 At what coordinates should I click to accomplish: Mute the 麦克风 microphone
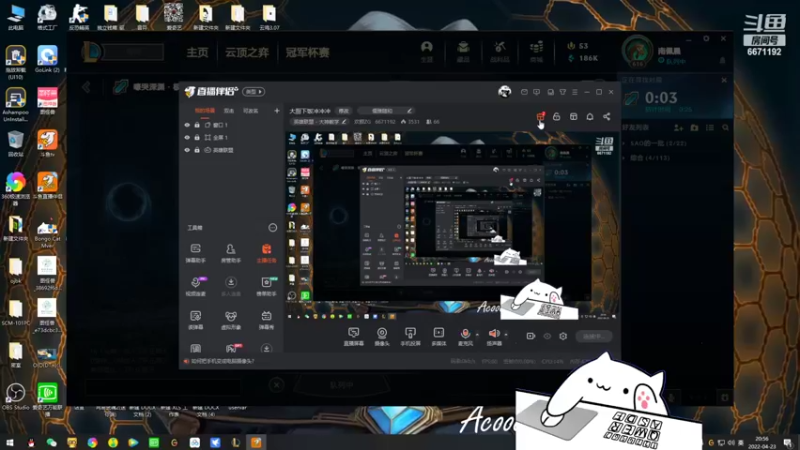click(465, 337)
